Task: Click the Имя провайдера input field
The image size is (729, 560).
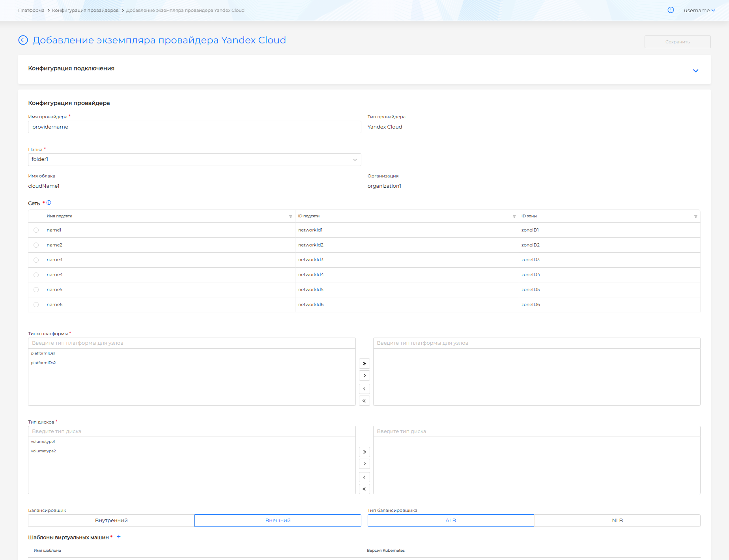Action: click(194, 127)
